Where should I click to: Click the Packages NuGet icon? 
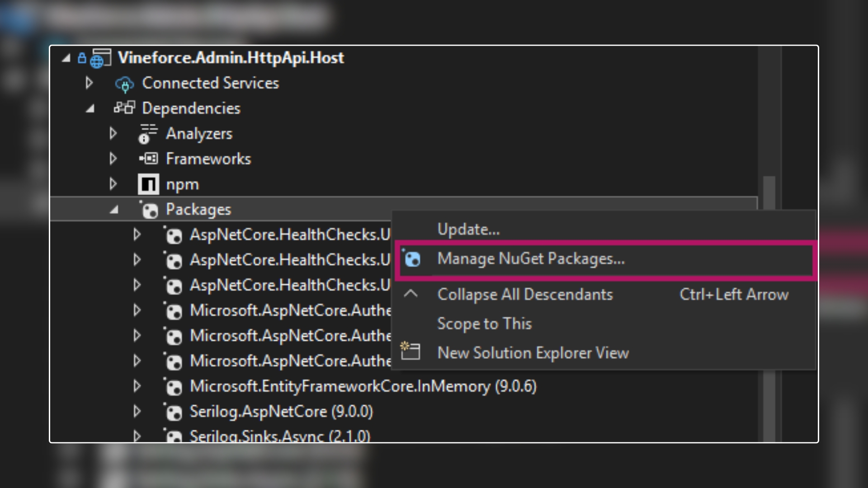pyautogui.click(x=149, y=209)
